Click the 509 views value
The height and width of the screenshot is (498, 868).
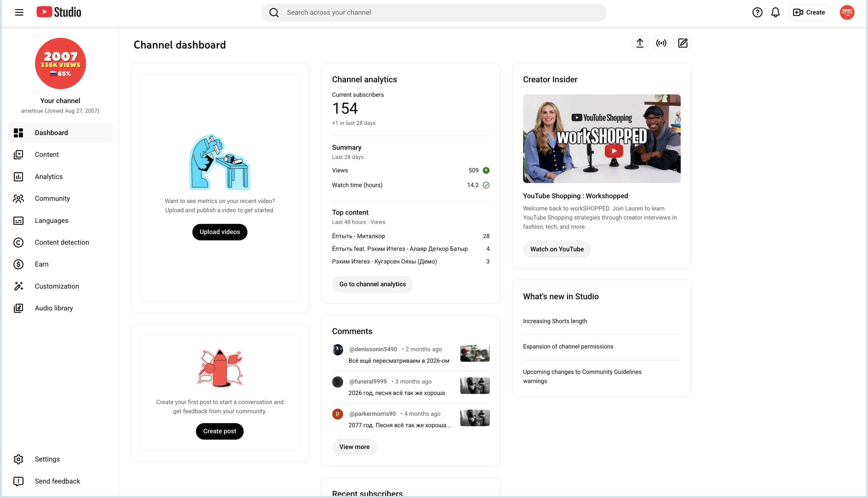click(x=473, y=170)
